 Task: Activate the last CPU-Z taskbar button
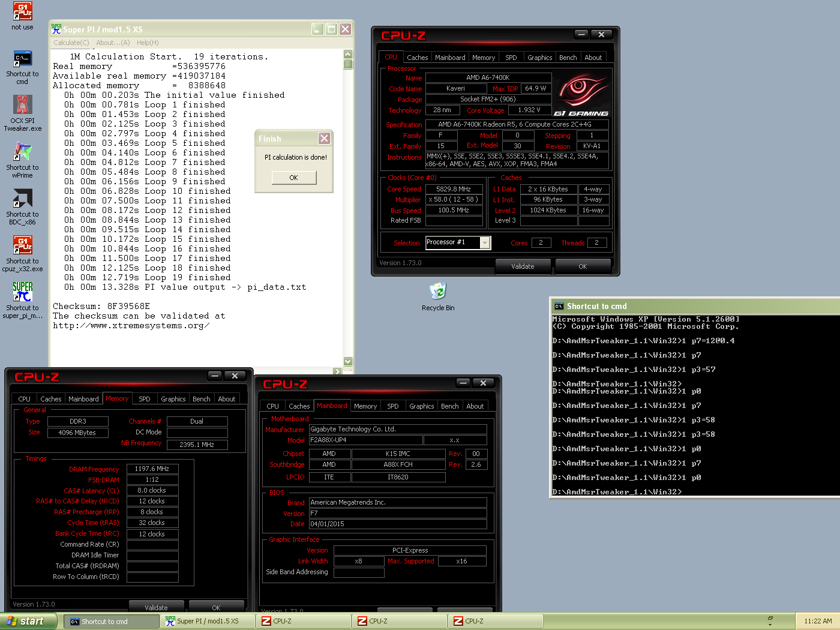(x=496, y=622)
